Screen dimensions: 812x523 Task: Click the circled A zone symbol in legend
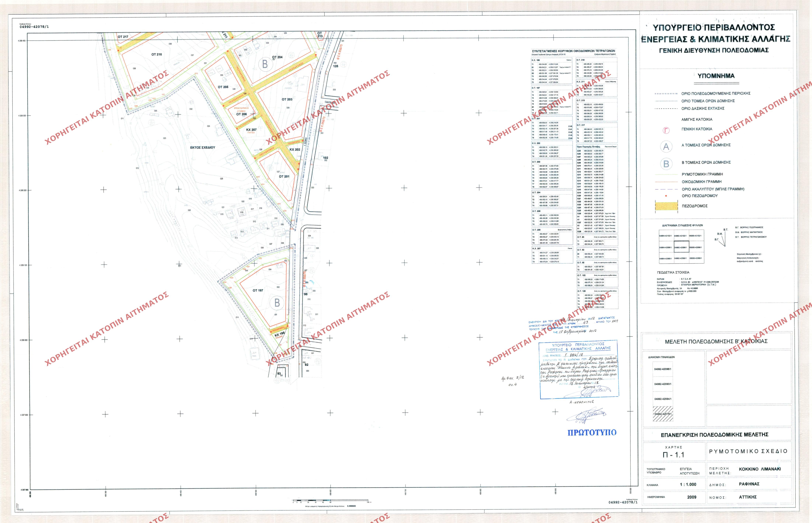pos(666,146)
